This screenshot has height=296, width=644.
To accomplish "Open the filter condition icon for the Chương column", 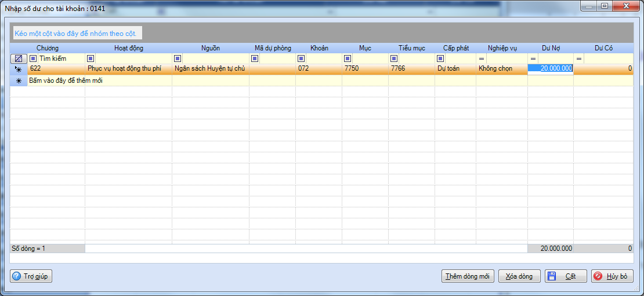I will click(x=33, y=59).
